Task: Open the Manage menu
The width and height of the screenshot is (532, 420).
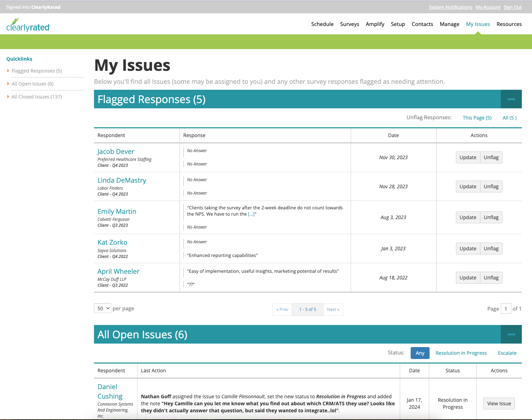Action: click(x=450, y=24)
